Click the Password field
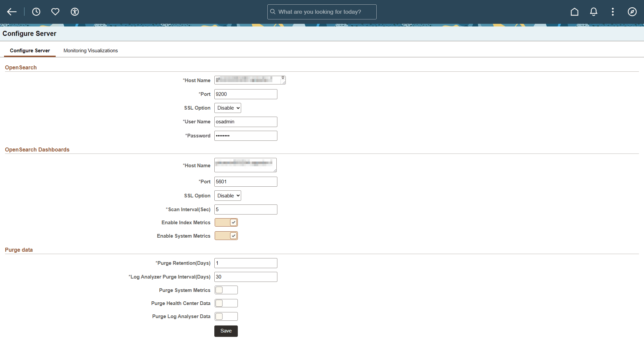This screenshot has width=644, height=362. click(246, 136)
